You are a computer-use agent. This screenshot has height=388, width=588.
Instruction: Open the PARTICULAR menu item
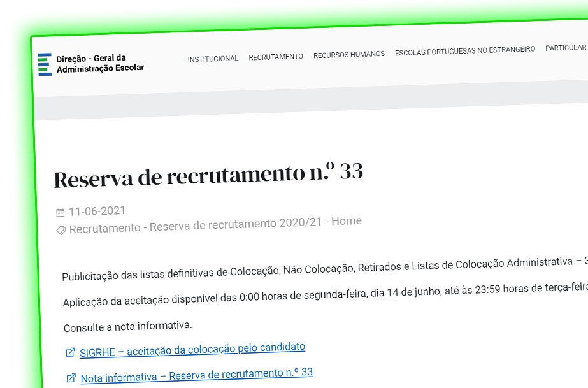[x=566, y=47]
